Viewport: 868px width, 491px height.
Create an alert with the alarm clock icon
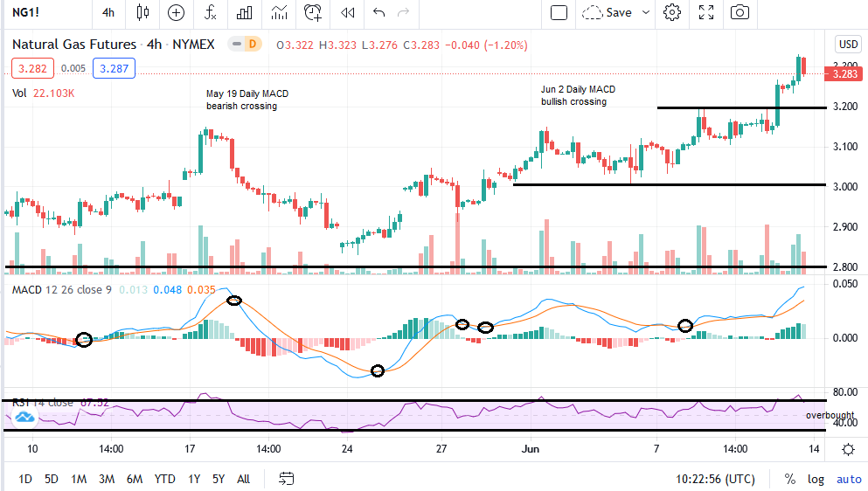313,13
